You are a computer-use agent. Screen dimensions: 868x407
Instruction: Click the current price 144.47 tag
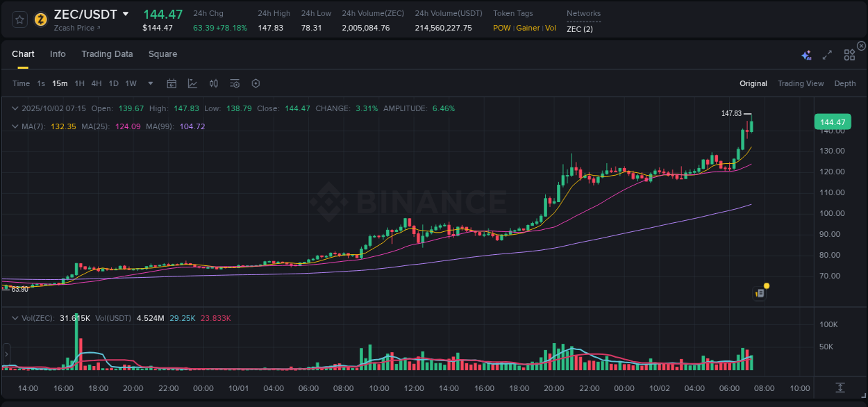[832, 122]
